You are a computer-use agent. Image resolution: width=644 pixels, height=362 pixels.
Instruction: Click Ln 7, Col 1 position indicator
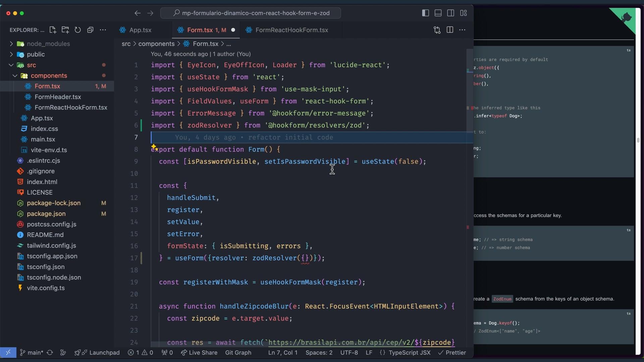283,353
